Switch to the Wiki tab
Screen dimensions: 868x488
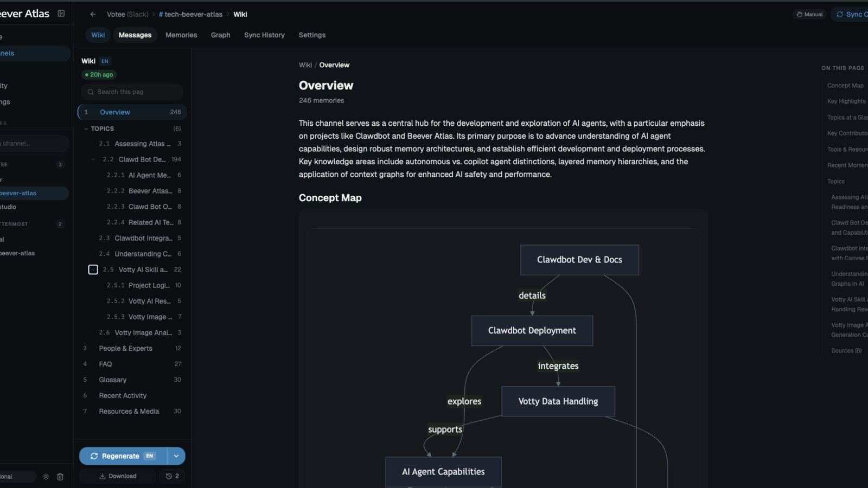tap(98, 35)
